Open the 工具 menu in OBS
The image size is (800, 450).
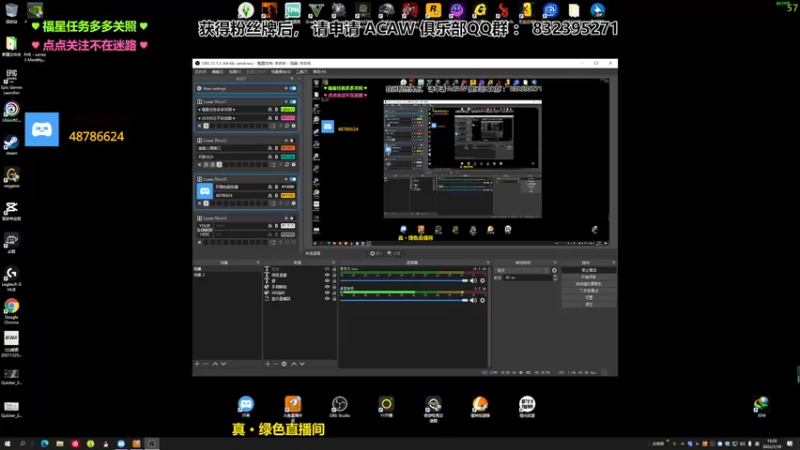[302, 72]
